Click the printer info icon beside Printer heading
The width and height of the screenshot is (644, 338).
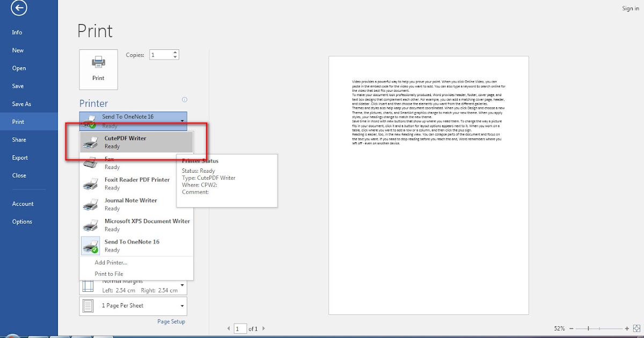tap(185, 99)
